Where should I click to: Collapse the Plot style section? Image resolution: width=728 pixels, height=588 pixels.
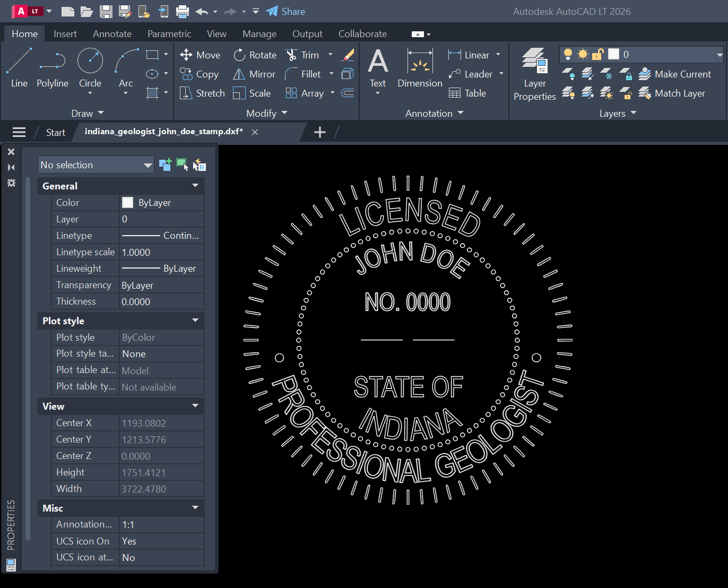click(195, 321)
